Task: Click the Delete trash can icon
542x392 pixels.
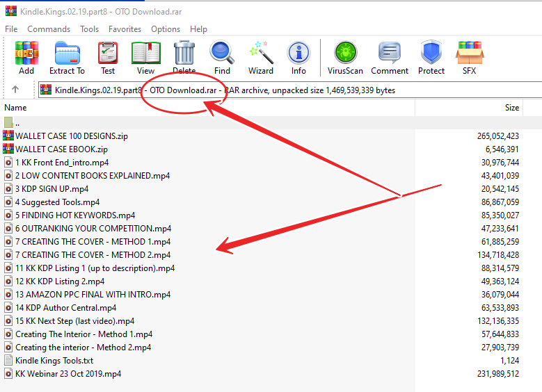Action: coord(184,53)
